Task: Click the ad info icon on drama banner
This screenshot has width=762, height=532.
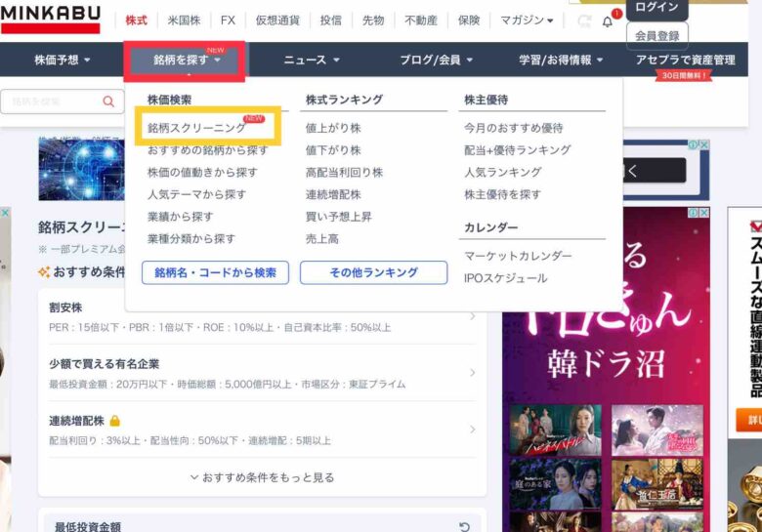Action: click(x=694, y=213)
